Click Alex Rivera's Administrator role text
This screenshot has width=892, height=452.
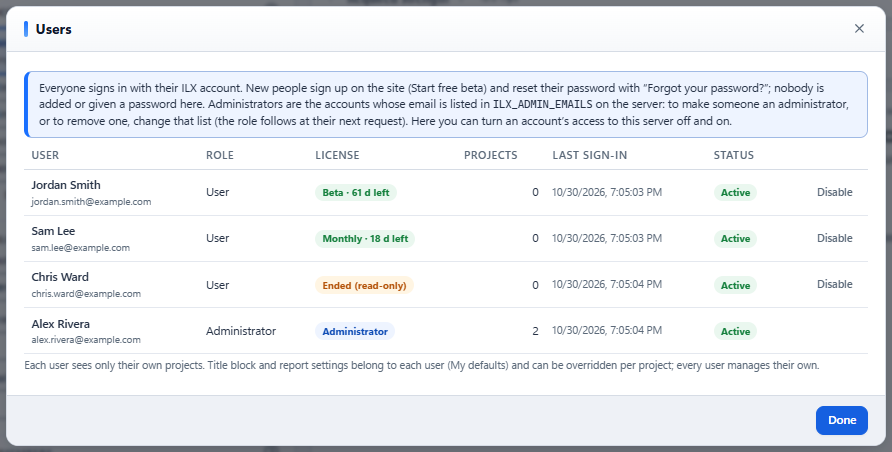[241, 331]
